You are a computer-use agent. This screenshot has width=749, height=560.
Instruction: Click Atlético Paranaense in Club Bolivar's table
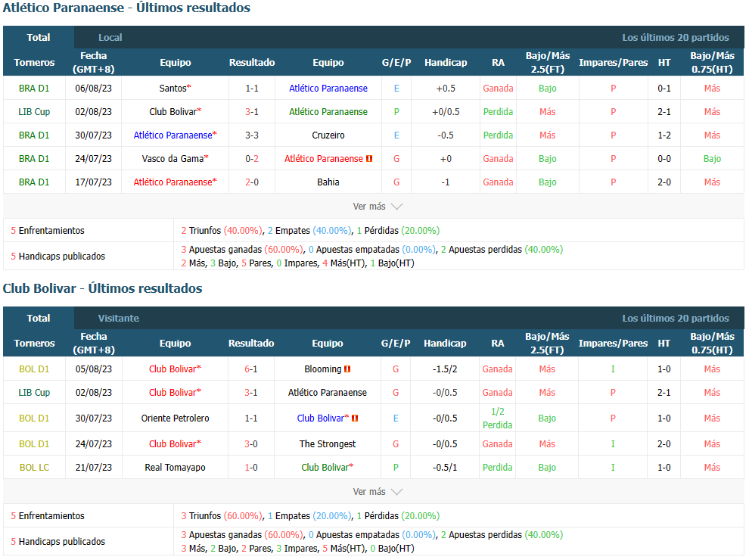[327, 392]
